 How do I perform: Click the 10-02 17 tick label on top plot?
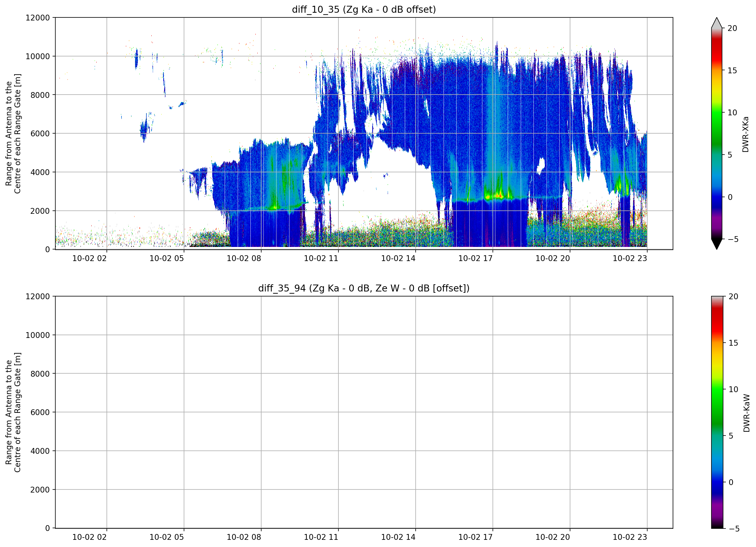pyautogui.click(x=475, y=258)
